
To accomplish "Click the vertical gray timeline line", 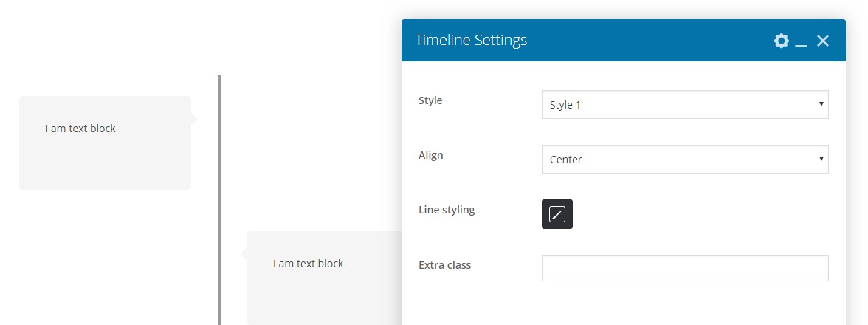I will click(x=219, y=199).
